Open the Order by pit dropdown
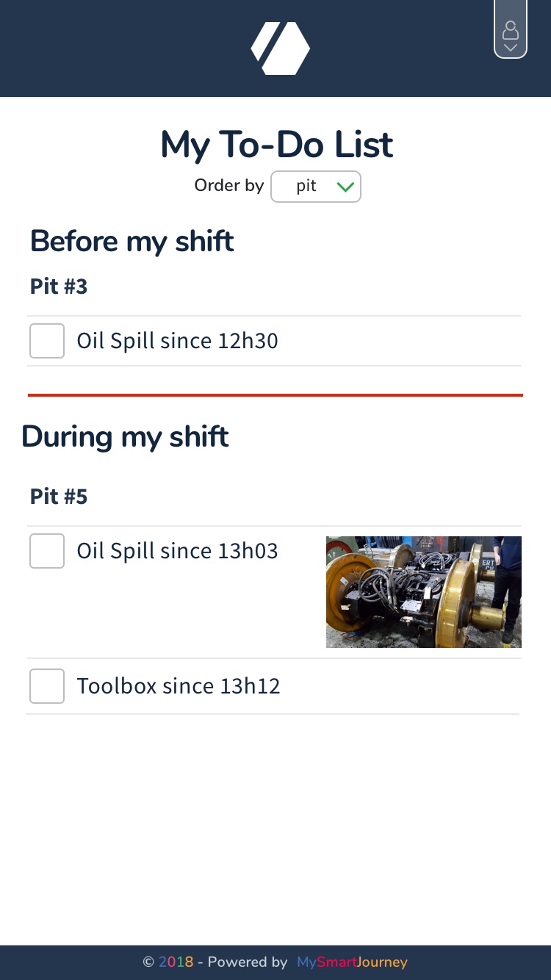The image size is (551, 980). coord(315,187)
